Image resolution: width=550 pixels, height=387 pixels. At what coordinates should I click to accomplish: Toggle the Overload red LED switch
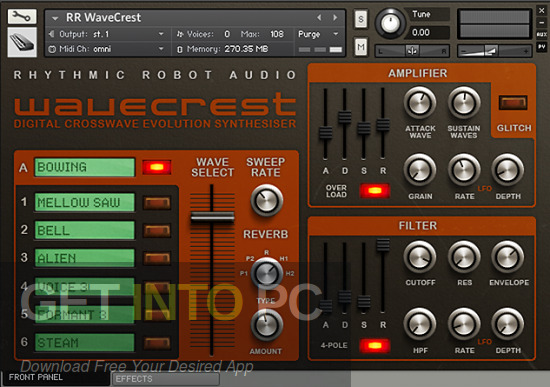click(x=375, y=191)
